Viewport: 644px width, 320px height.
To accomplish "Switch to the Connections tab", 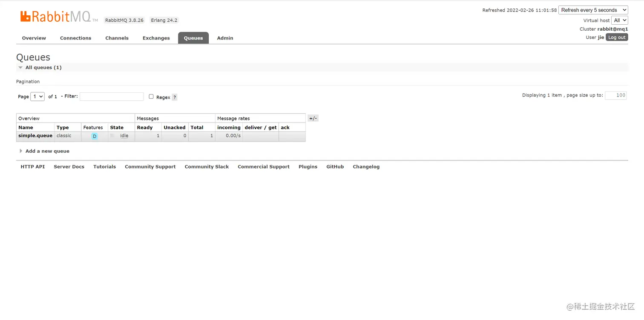I will coord(75,38).
